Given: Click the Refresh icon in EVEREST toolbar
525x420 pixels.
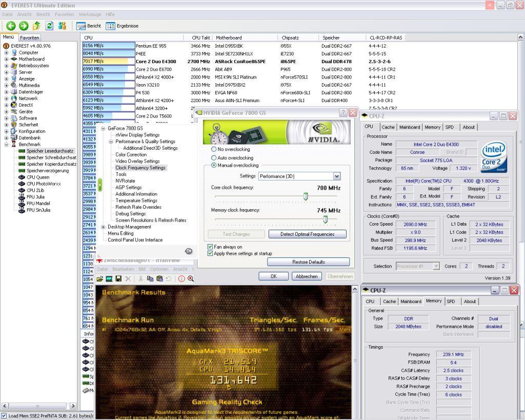Looking at the screenshot, I should pyautogui.click(x=50, y=26).
